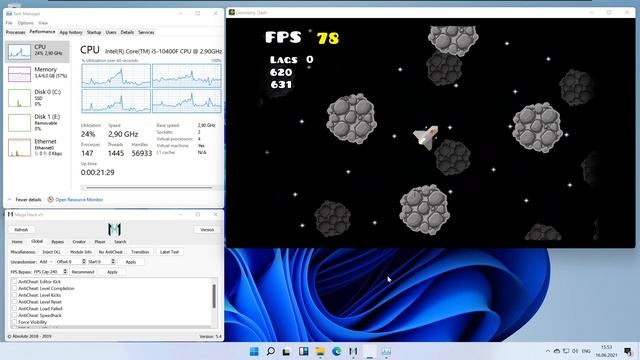Click Version button in Mega Hack
The height and width of the screenshot is (360, 640).
pyautogui.click(x=207, y=230)
